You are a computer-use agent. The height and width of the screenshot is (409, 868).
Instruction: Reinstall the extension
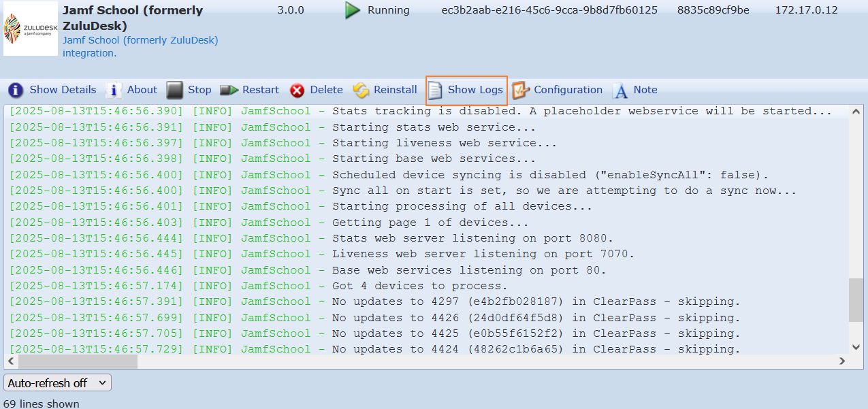coord(395,90)
